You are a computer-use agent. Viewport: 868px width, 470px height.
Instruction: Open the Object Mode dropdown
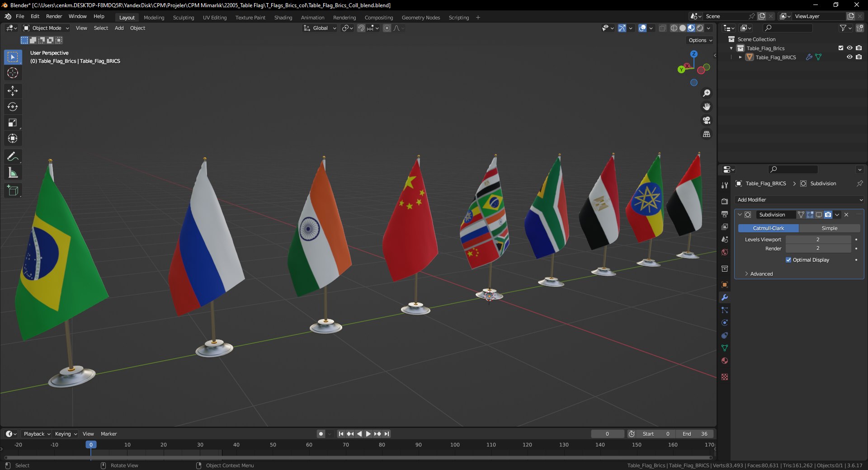pos(47,28)
